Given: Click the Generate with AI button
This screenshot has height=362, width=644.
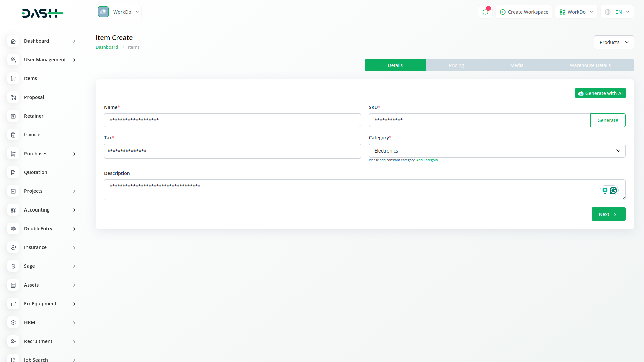Looking at the screenshot, I should [600, 93].
